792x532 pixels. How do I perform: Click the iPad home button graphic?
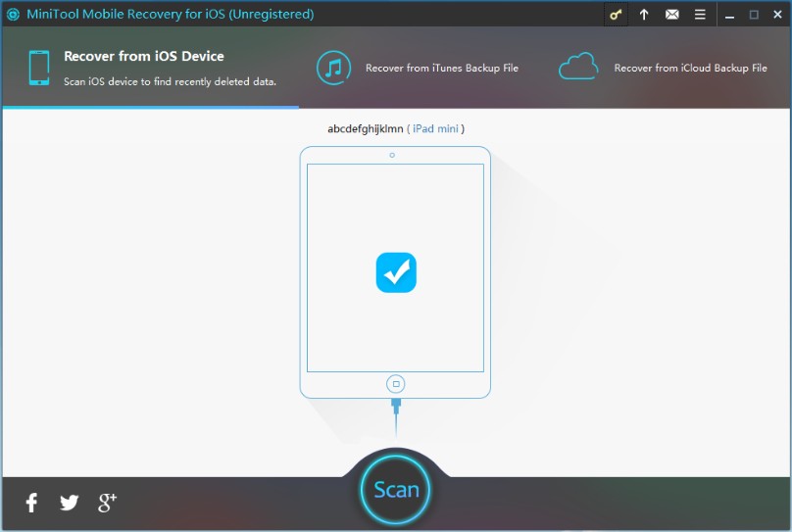click(395, 384)
